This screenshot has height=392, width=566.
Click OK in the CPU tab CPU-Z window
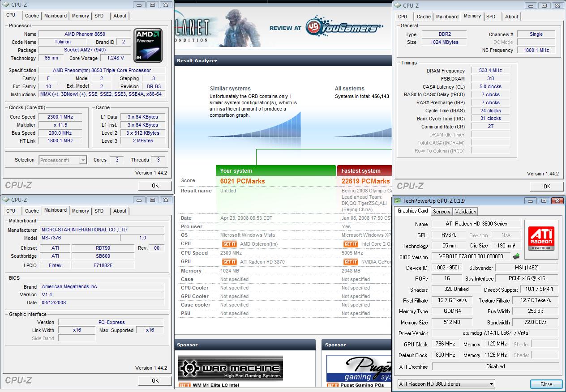(155, 186)
